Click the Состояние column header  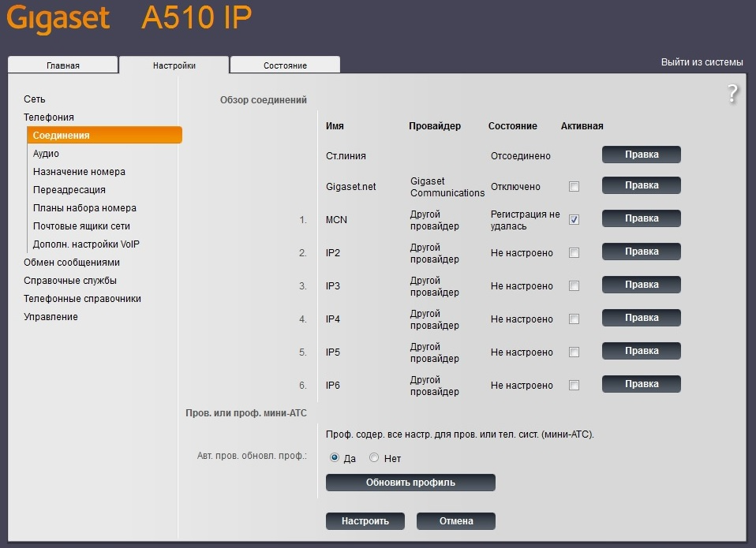[x=512, y=126]
